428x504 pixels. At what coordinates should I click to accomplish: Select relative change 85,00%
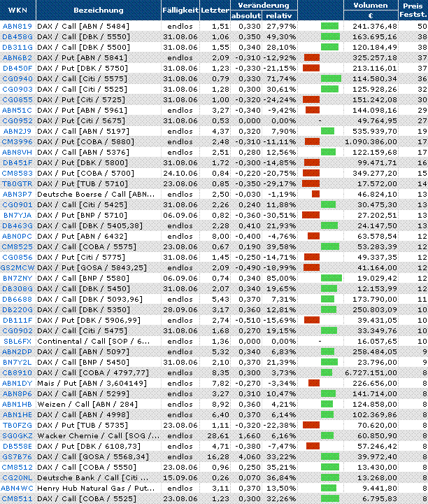[281, 278]
